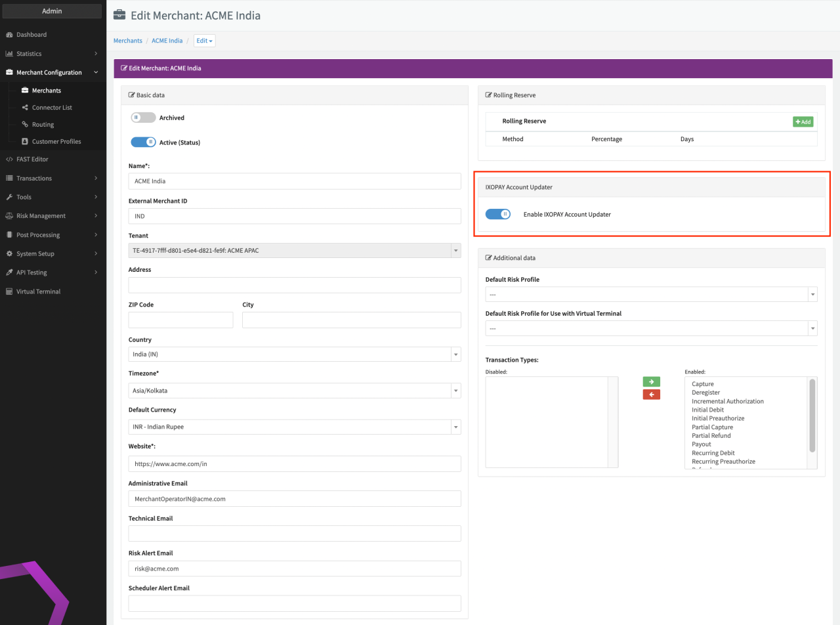This screenshot has width=840, height=625.
Task: Click the Dashboard gauge icon in sidebar
Action: click(10, 35)
